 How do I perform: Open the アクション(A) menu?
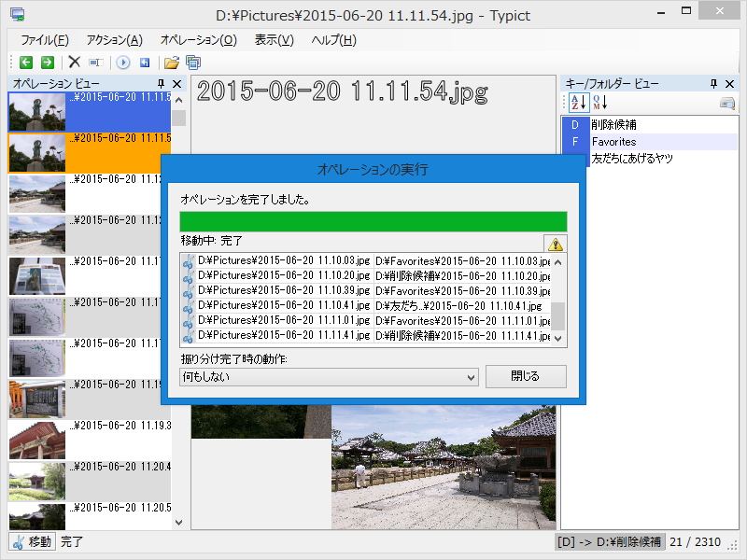click(x=114, y=40)
